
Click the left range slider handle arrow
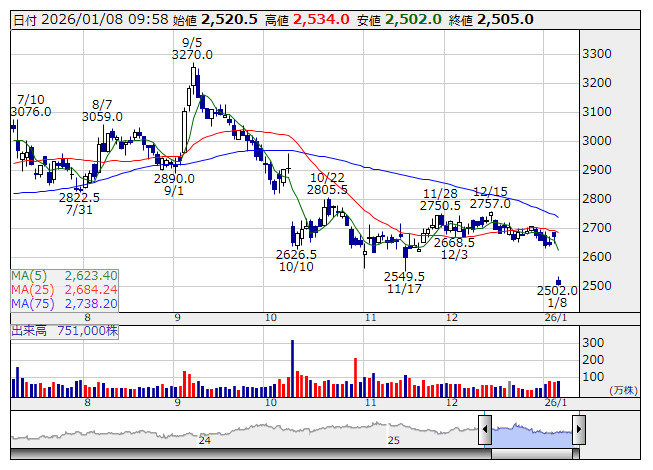485,430
